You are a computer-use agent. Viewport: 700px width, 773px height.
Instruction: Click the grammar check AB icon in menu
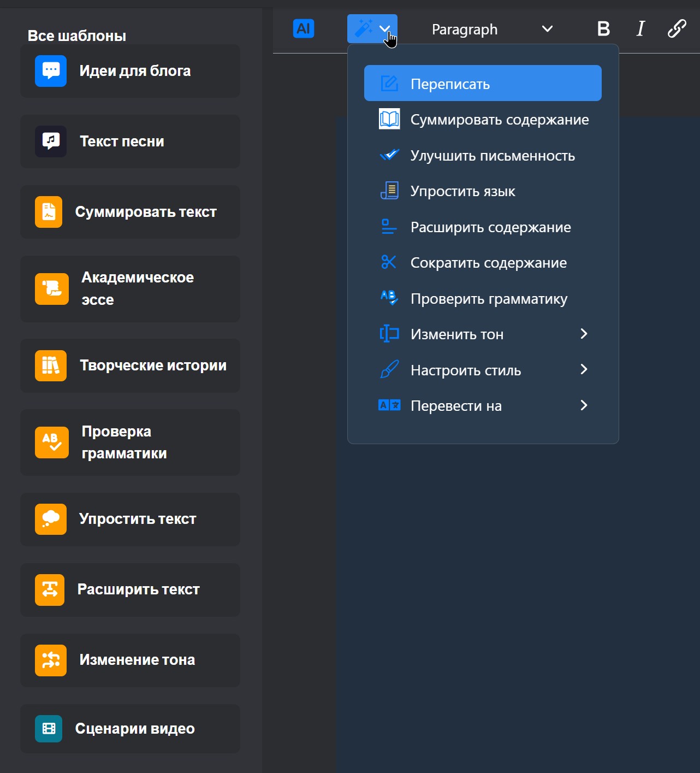point(389,298)
